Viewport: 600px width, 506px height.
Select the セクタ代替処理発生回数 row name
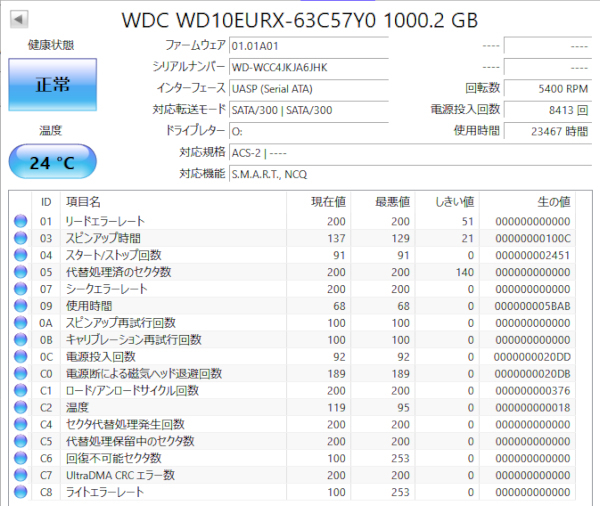(125, 424)
